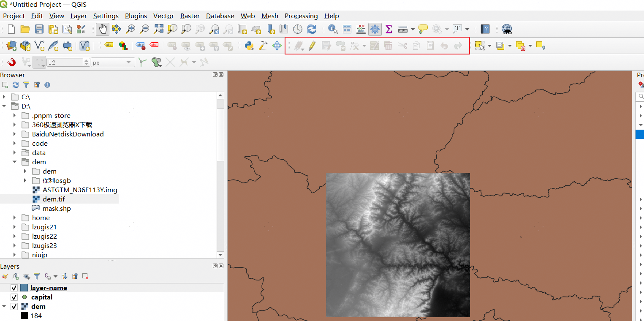
Task: Click the Layer Diagram Options chart icon
Action: click(122, 46)
